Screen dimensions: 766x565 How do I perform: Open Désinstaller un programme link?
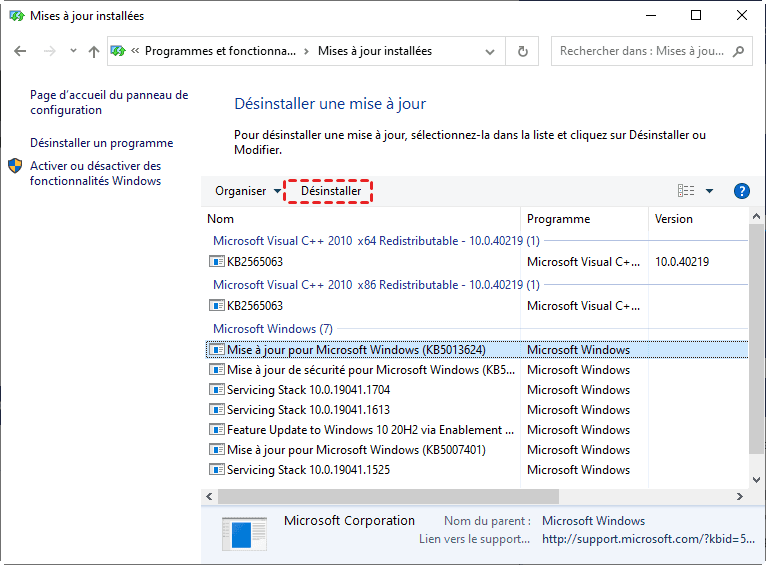pos(102,143)
